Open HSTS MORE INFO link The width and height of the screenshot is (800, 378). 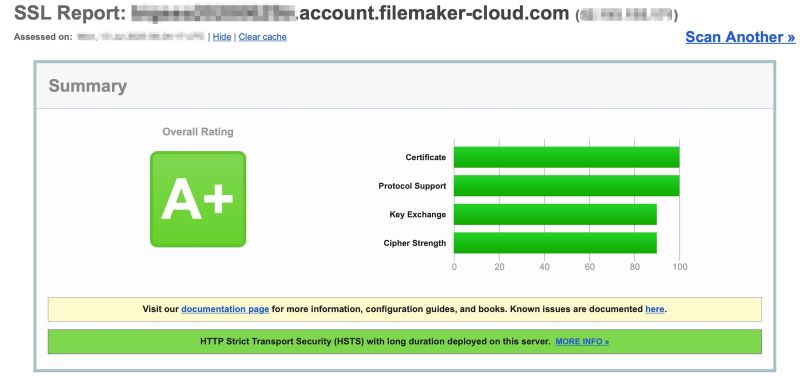click(x=582, y=341)
